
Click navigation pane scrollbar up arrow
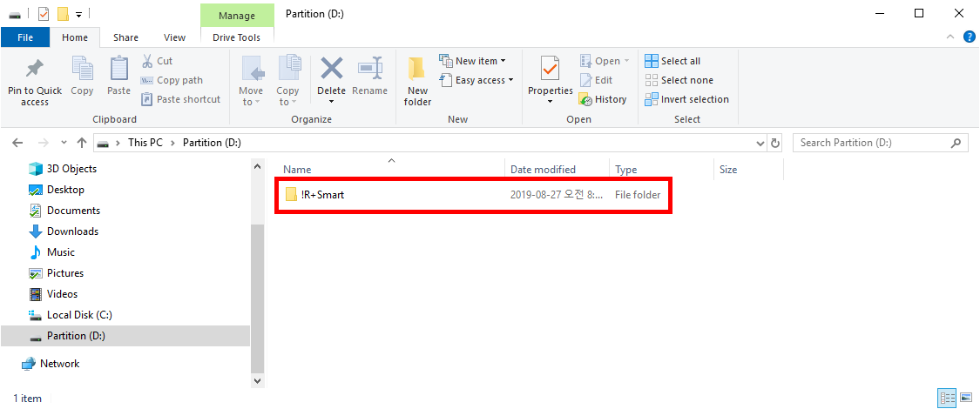coord(258,166)
